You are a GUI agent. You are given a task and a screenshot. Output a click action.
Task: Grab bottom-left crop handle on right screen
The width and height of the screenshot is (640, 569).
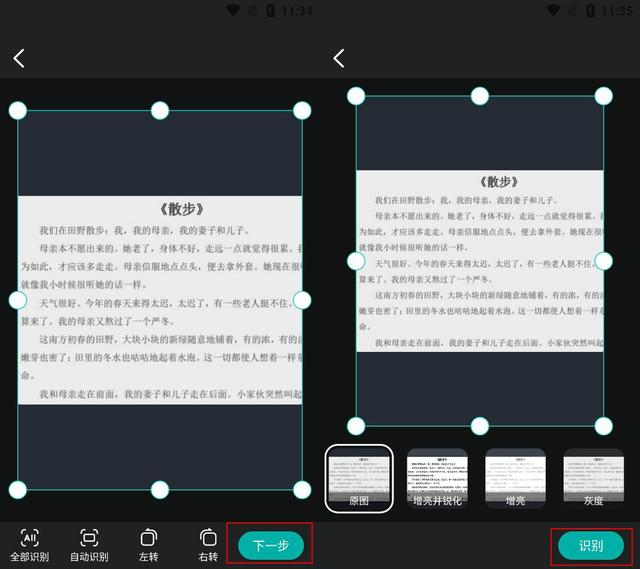tap(356, 426)
